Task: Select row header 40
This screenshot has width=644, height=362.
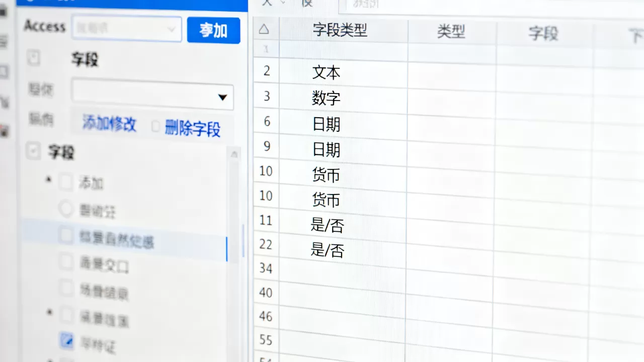Action: tap(266, 292)
